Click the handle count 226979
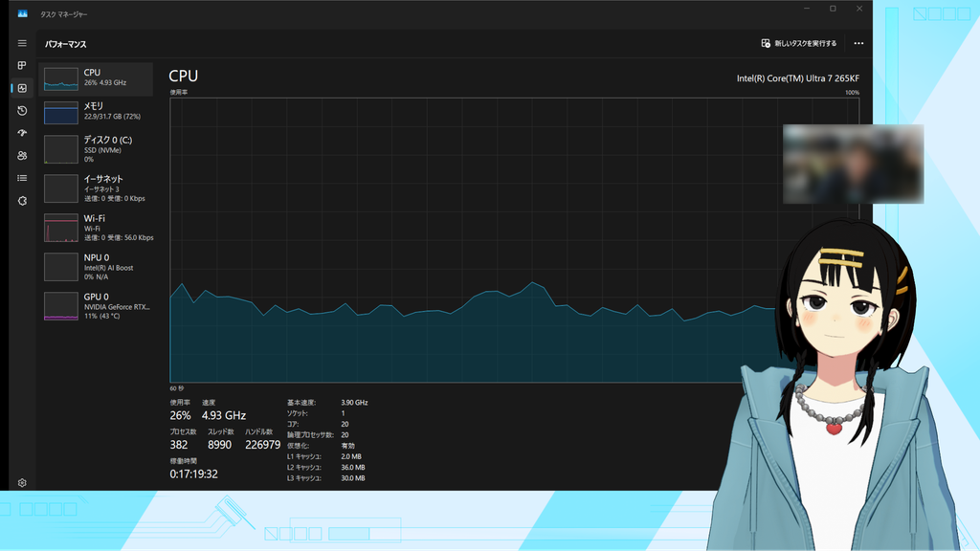This screenshot has height=551, width=980. point(262,445)
